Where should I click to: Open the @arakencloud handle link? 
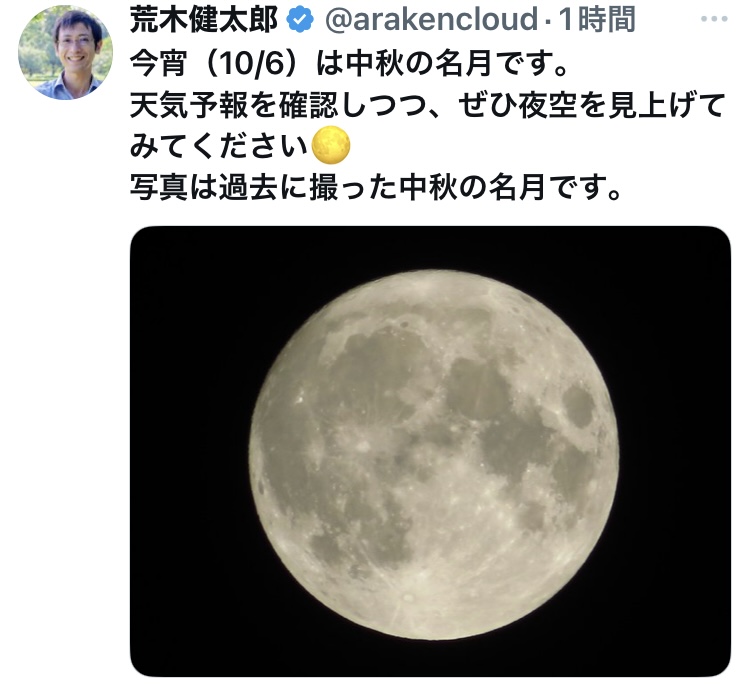point(431,20)
